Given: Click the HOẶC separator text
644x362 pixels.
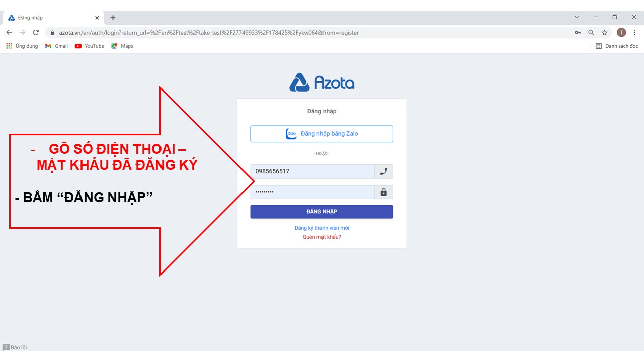Looking at the screenshot, I should (x=322, y=153).
